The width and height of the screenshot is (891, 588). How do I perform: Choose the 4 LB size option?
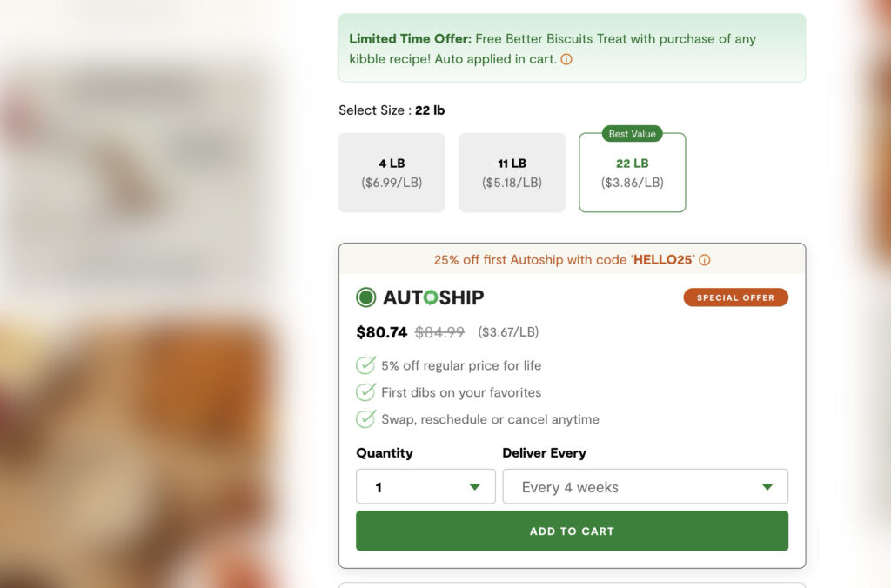point(392,173)
